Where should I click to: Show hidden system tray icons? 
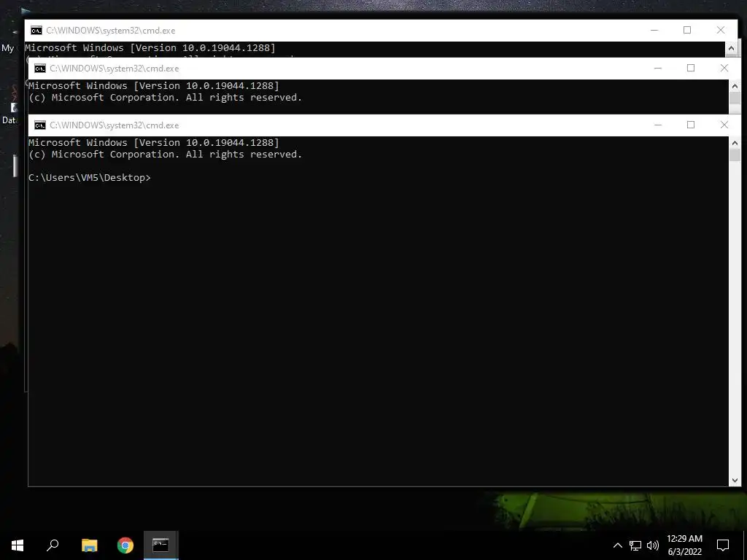617,545
